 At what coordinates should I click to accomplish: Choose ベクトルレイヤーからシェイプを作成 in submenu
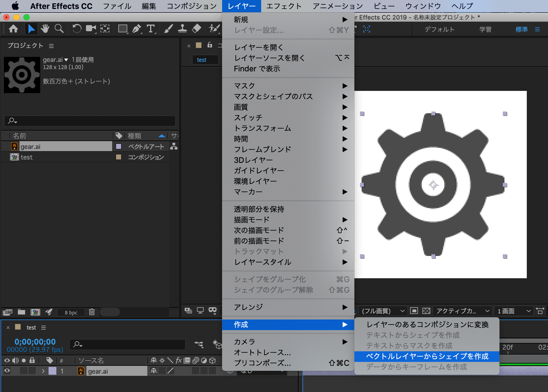427,356
